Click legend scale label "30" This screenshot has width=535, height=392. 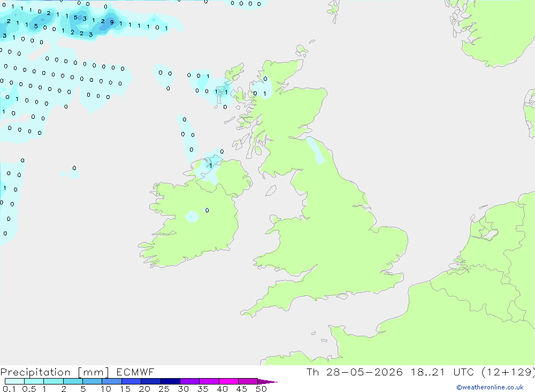(x=184, y=389)
